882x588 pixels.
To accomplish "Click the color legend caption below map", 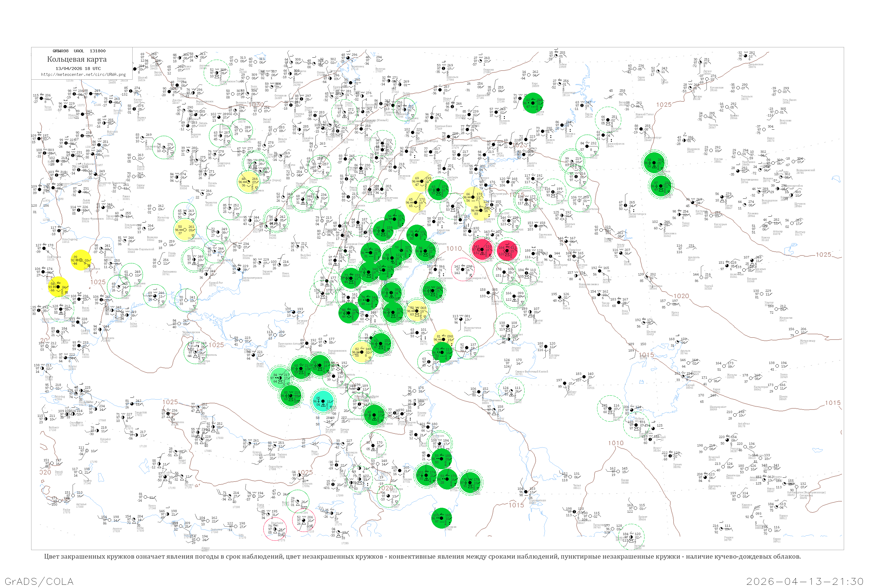I will (x=422, y=557).
